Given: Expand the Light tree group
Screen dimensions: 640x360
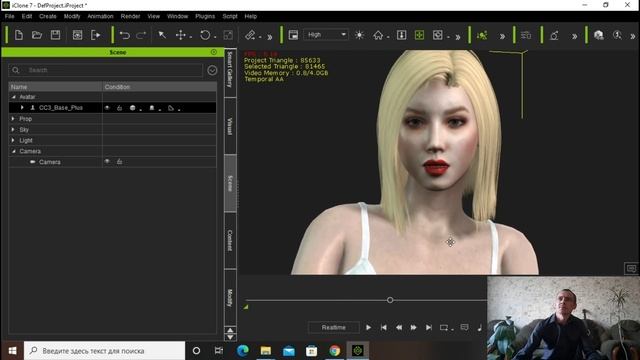Looking at the screenshot, I should coord(13,140).
